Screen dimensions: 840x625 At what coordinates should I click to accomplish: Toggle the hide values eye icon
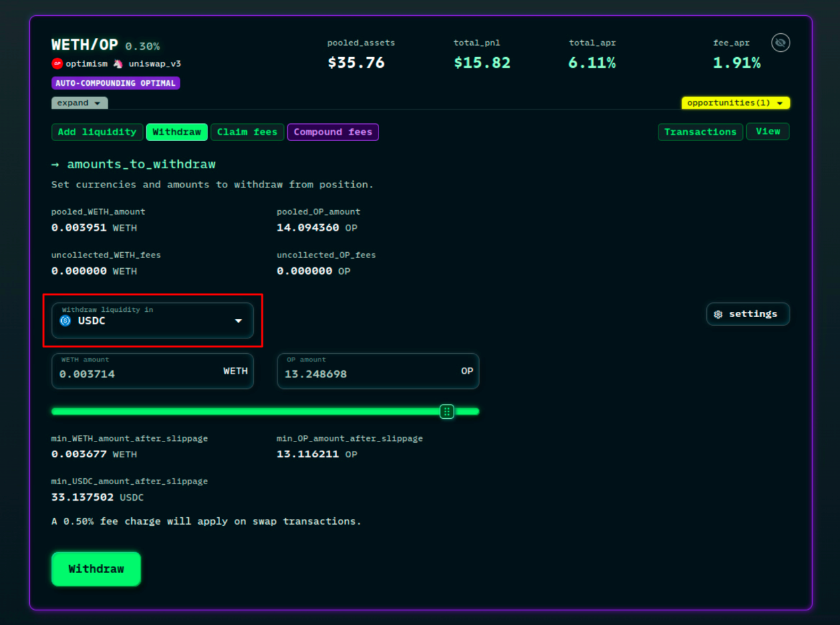click(x=780, y=43)
